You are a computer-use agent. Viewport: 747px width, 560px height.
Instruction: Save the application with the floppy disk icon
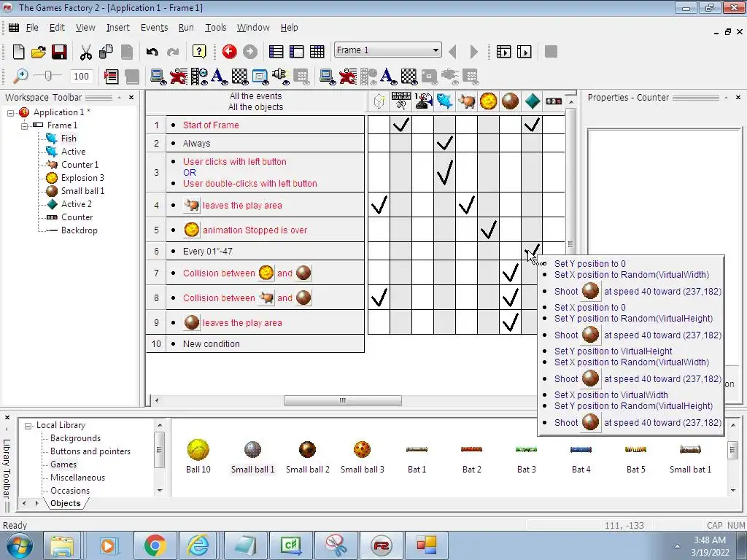click(x=59, y=52)
